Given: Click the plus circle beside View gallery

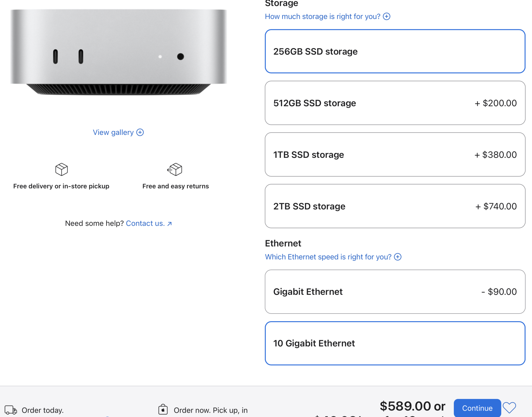Looking at the screenshot, I should pos(140,132).
